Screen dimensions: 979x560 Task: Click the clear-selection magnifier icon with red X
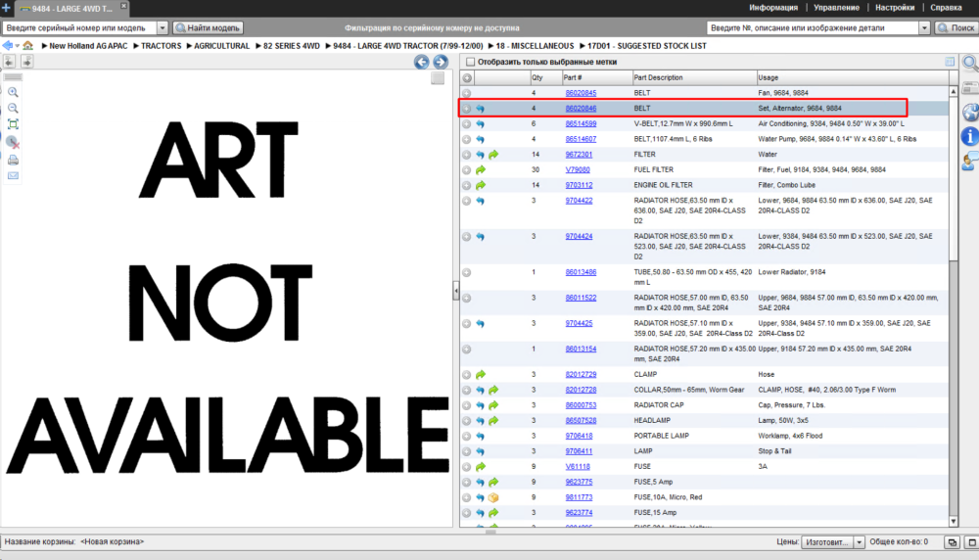(x=13, y=142)
